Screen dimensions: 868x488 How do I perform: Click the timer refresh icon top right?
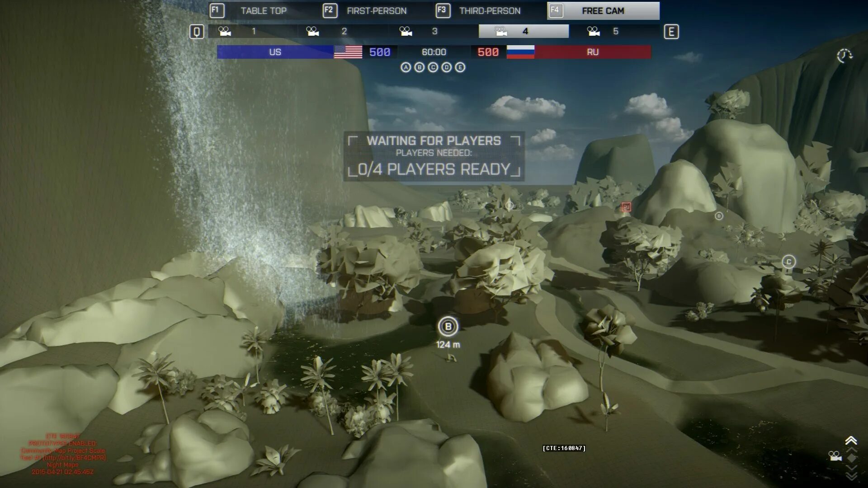844,56
